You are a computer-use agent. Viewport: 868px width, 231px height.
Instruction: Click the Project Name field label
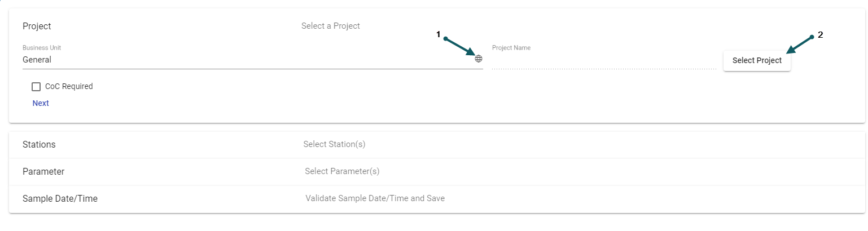pos(511,48)
